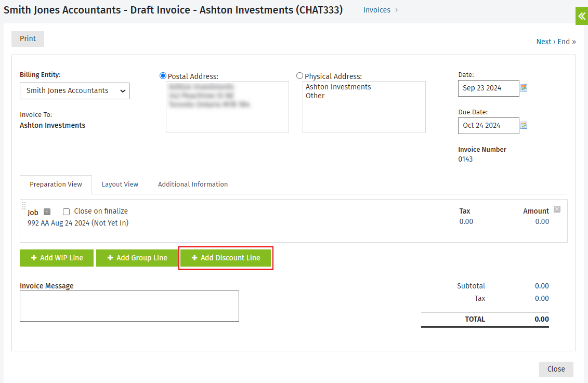Grab the Job line drag handle
The width and height of the screenshot is (588, 383).
(x=23, y=206)
